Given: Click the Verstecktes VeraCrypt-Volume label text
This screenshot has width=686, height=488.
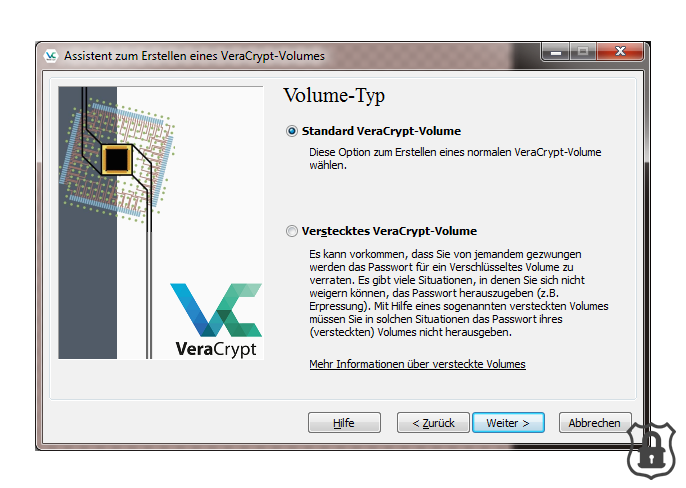Looking at the screenshot, I should 389,231.
